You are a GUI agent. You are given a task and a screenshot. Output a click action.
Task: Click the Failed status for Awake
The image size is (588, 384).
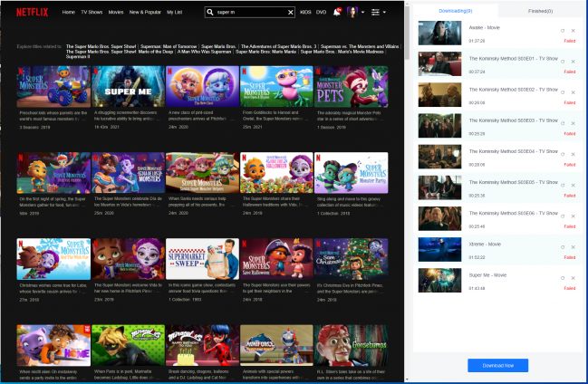[x=570, y=41]
